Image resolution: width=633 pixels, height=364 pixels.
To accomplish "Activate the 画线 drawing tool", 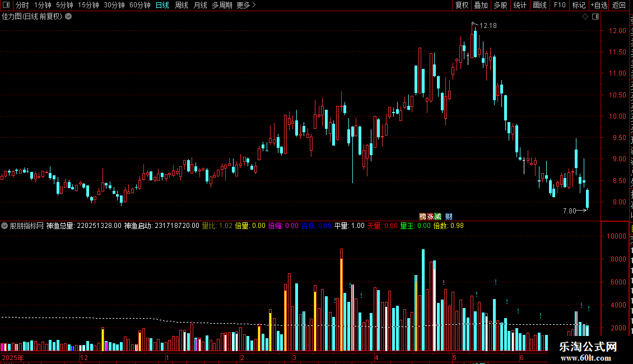I will [539, 5].
